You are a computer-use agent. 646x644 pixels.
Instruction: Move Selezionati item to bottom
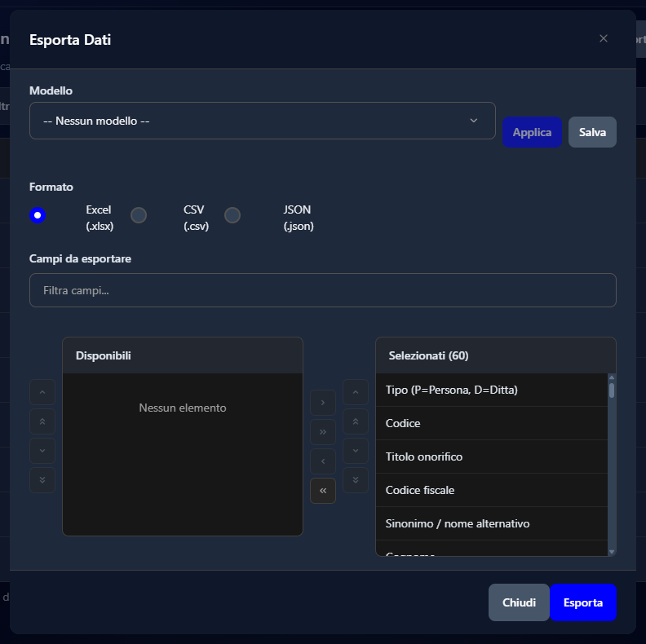(x=356, y=479)
